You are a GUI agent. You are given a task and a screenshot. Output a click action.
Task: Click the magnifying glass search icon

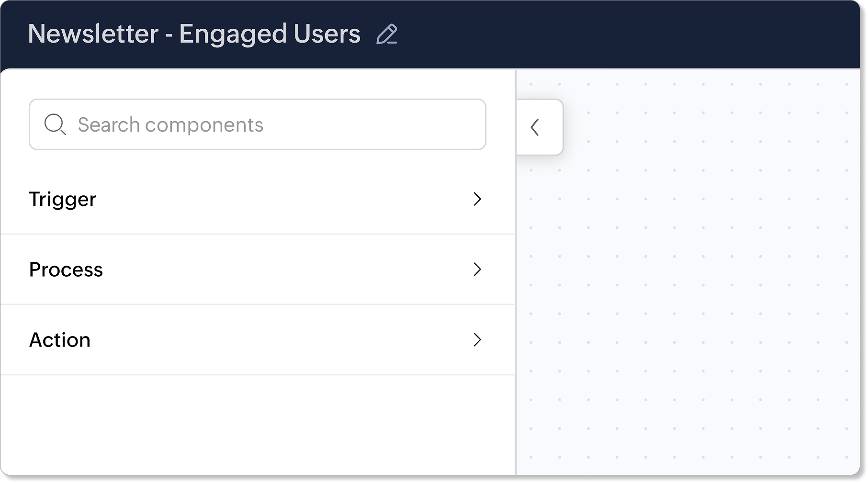point(55,124)
